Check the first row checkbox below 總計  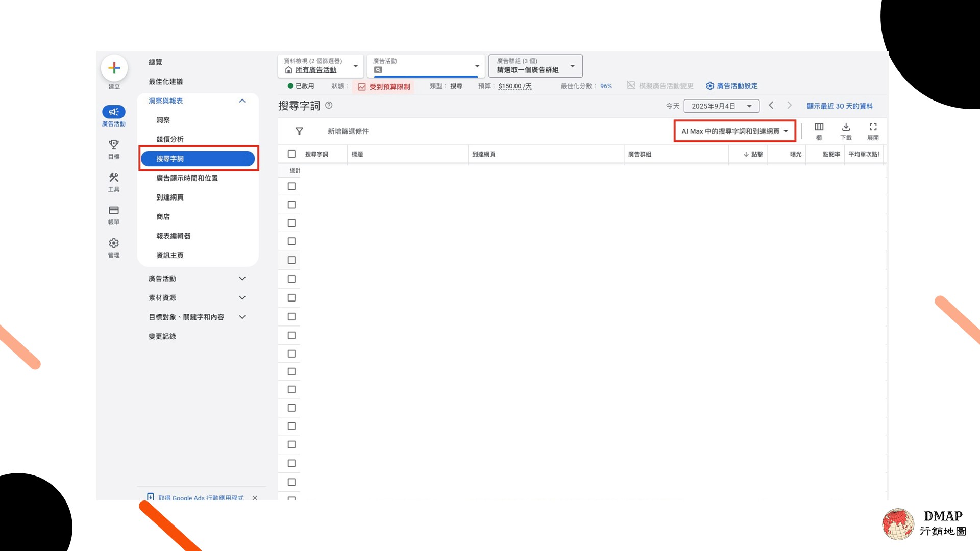tap(291, 186)
